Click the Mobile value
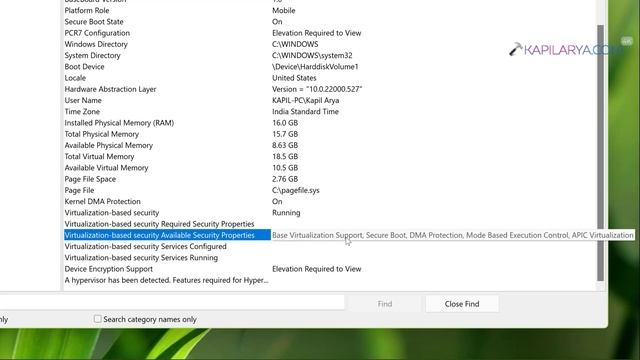640x360 pixels. tap(284, 11)
